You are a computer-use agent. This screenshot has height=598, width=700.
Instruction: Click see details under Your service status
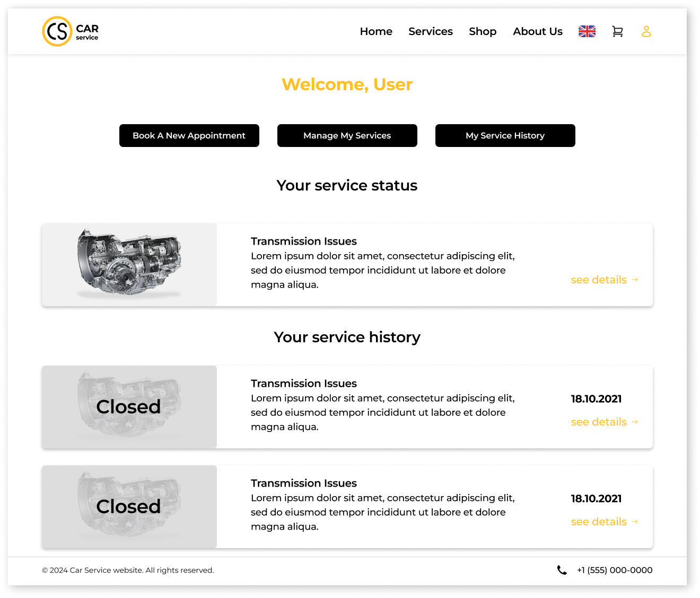[x=599, y=280]
